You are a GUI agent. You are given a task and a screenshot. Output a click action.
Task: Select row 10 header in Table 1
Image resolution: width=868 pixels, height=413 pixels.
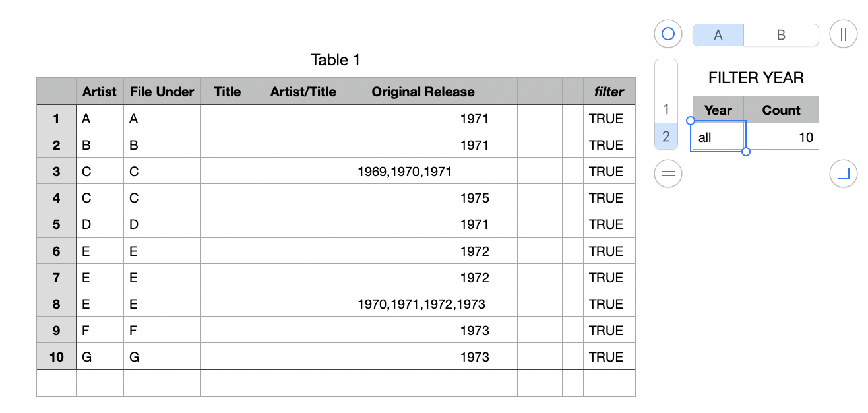pyautogui.click(x=57, y=357)
